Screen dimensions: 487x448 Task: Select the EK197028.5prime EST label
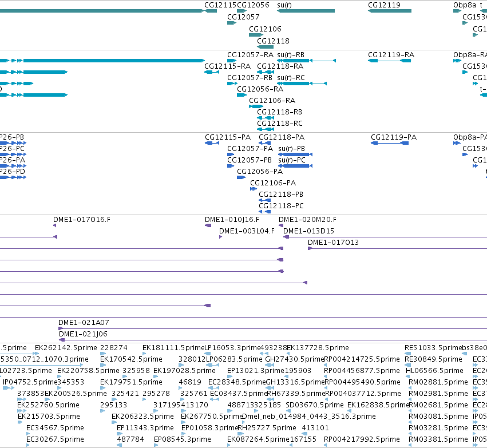tap(184, 371)
